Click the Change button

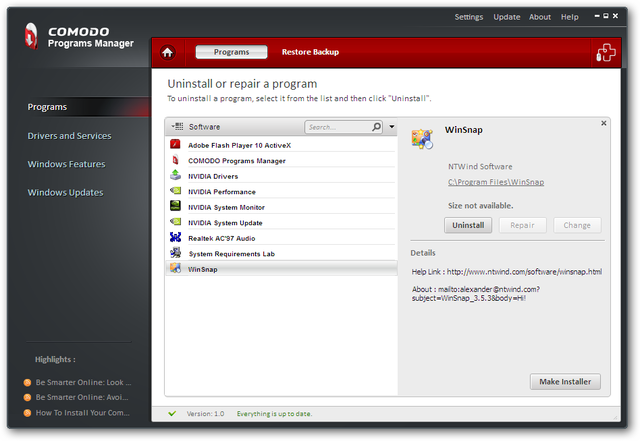tap(577, 225)
